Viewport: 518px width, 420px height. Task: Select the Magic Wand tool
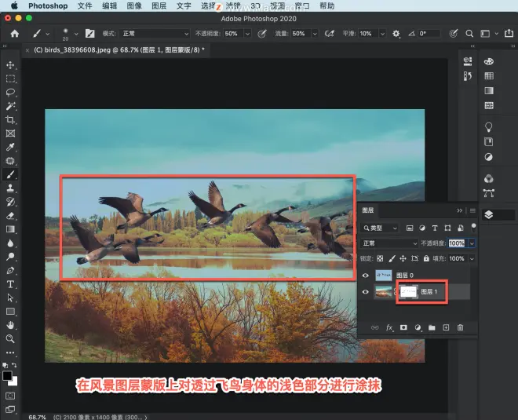[10, 106]
